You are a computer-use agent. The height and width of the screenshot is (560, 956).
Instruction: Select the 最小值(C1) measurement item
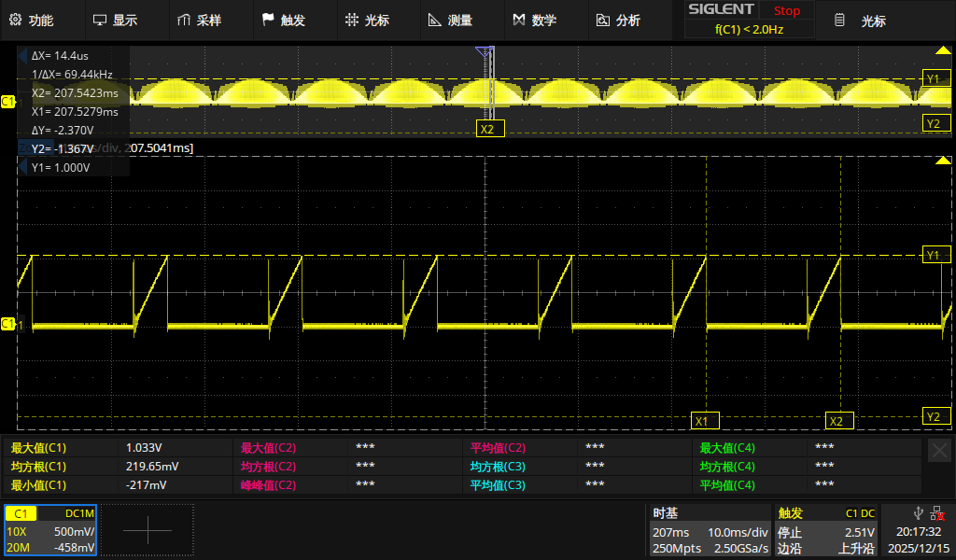click(x=38, y=485)
